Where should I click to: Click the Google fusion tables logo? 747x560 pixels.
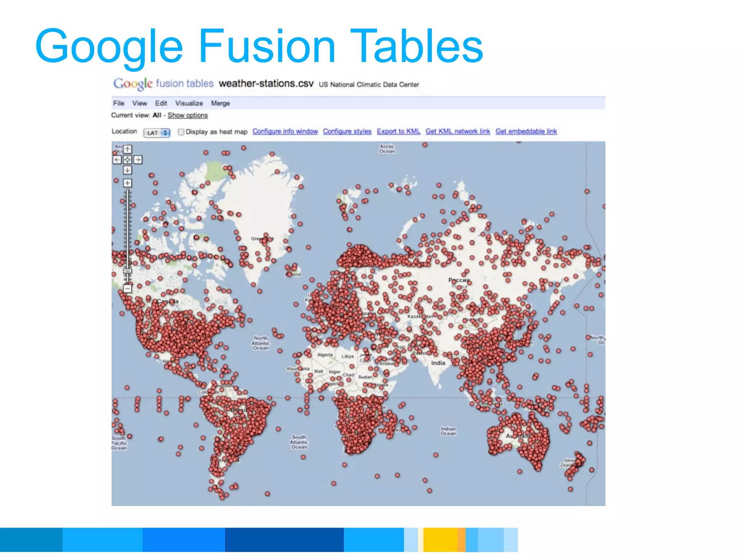(x=163, y=84)
